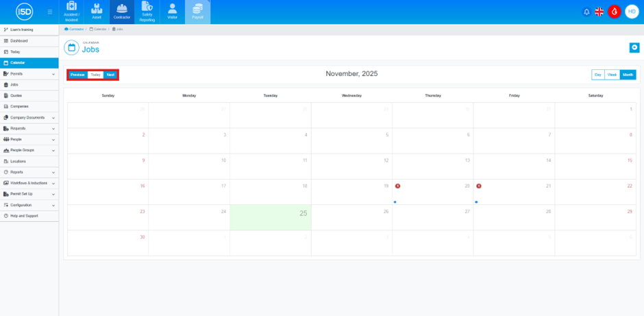The image size is (644, 316).
Task: Go to the Previous month
Action: click(77, 75)
